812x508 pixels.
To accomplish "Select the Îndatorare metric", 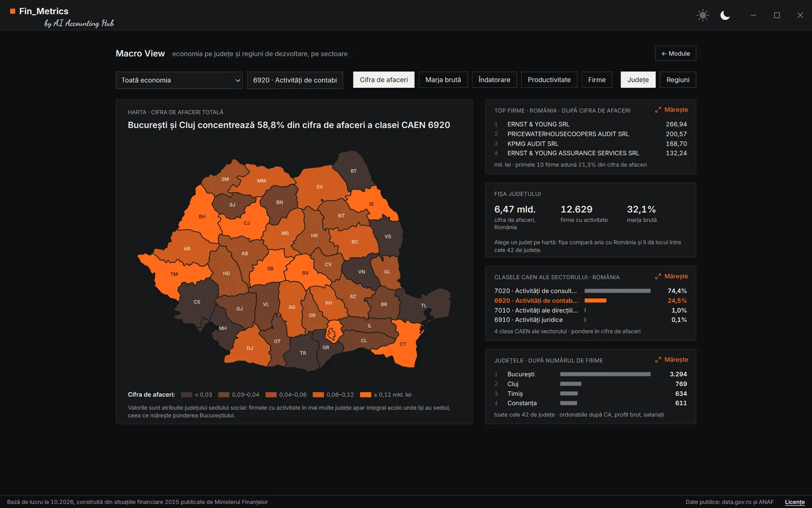I will tap(494, 80).
